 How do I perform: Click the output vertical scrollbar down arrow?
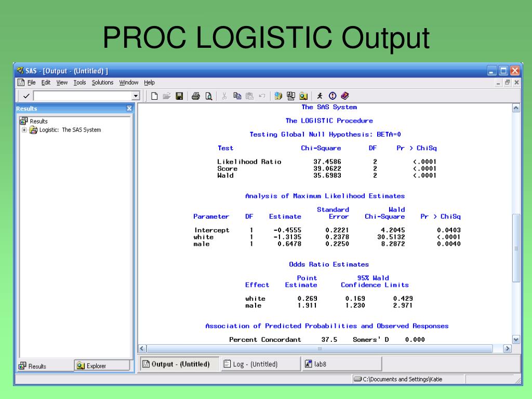pyautogui.click(x=516, y=339)
